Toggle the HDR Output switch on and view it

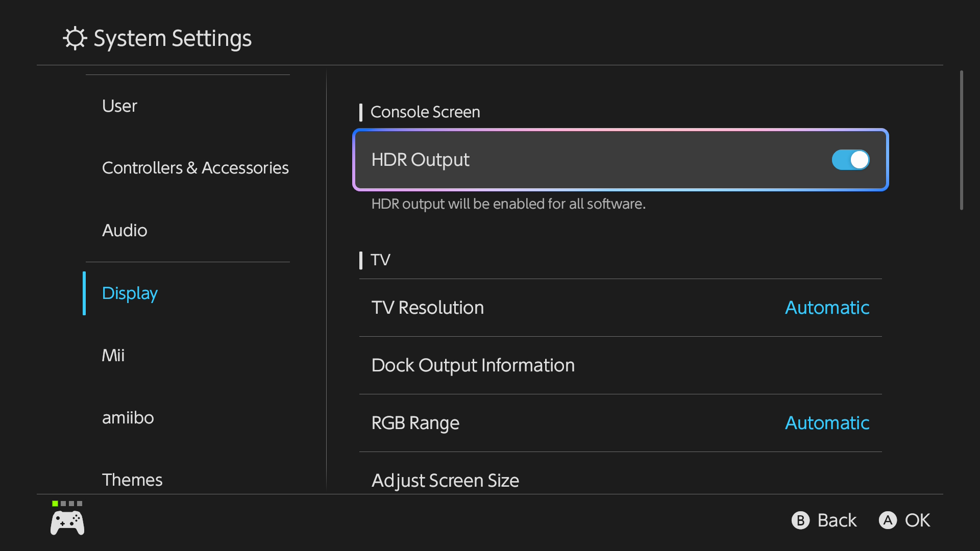click(850, 160)
